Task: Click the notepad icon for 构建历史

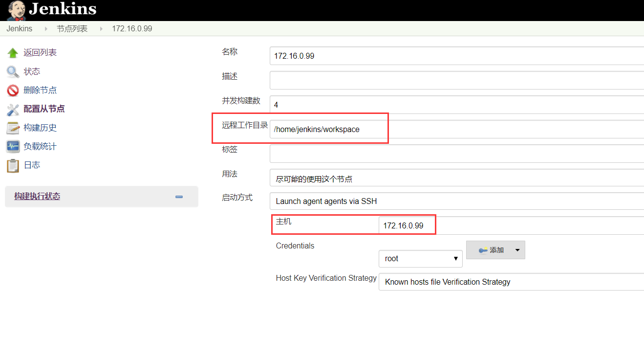Action: pos(13,128)
